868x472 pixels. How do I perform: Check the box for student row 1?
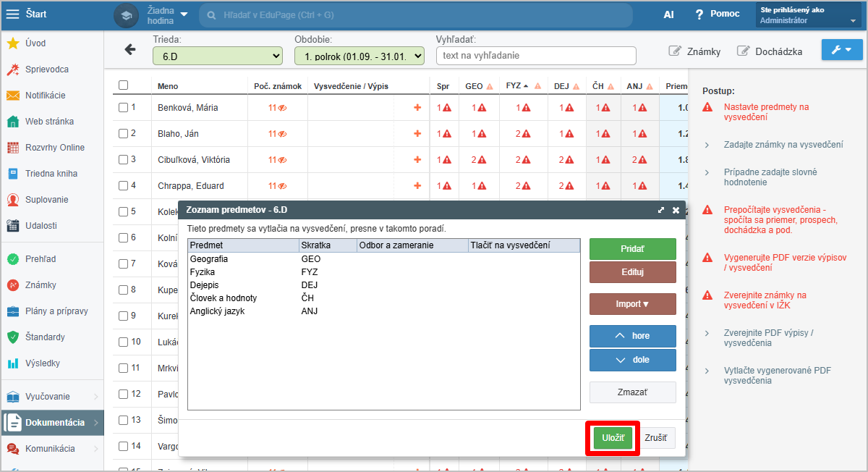coord(123,108)
